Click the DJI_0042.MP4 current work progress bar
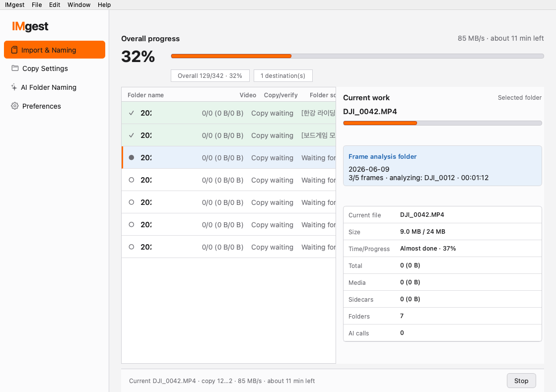Screen dimensions: 556x392 pos(442,123)
